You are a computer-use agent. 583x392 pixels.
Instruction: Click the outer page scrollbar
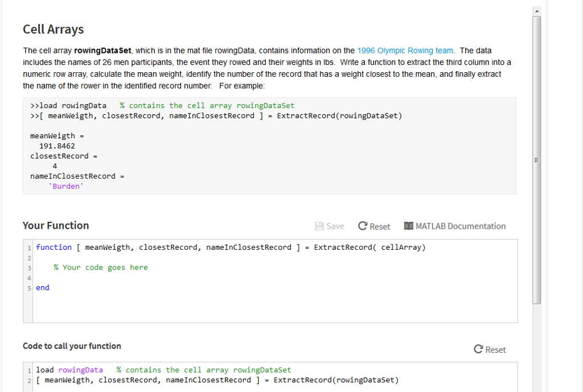[578, 196]
